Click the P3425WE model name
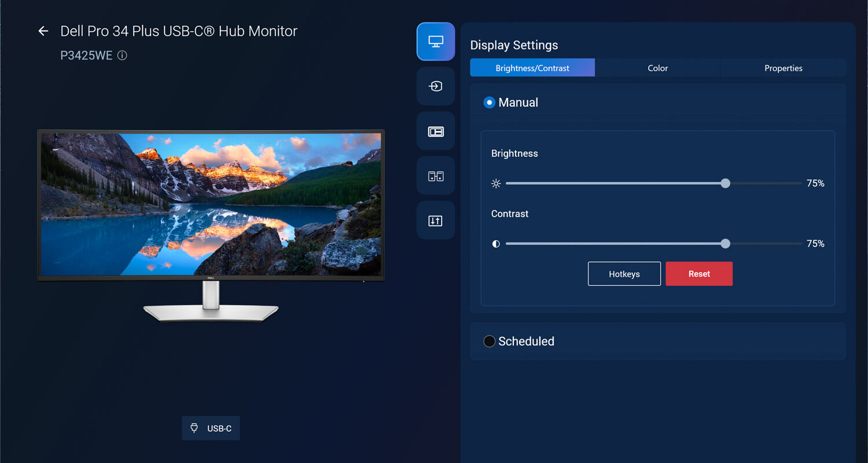 [86, 56]
